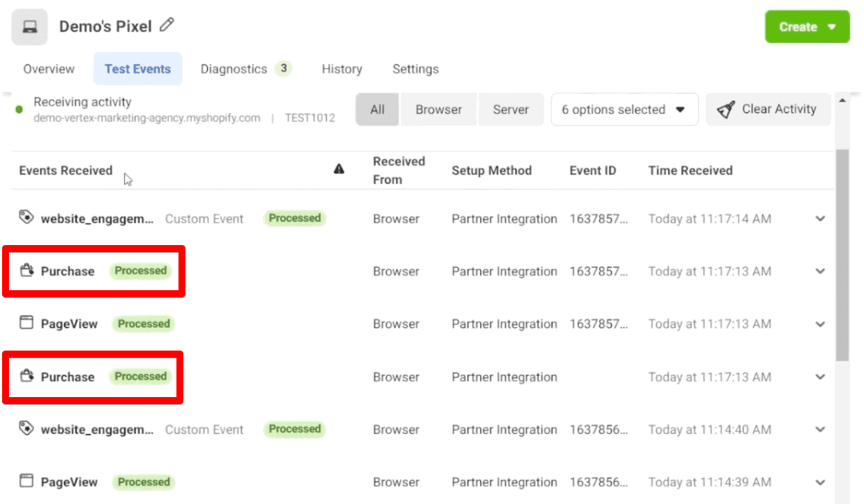Click the pencil icon to rename pixel
864x504 pixels.
(x=167, y=26)
